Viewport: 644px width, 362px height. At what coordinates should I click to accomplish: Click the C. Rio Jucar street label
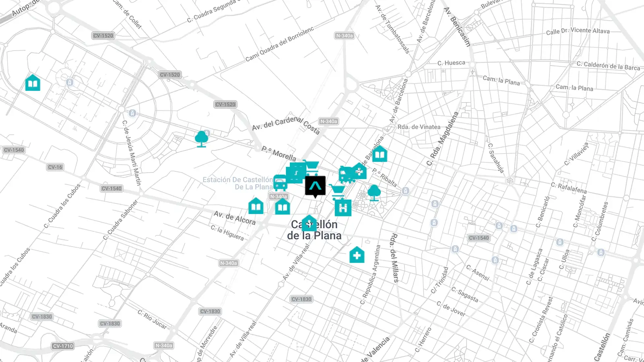coord(152,319)
